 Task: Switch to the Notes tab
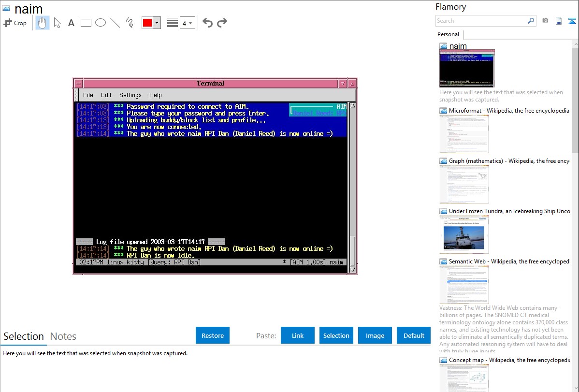tap(63, 336)
